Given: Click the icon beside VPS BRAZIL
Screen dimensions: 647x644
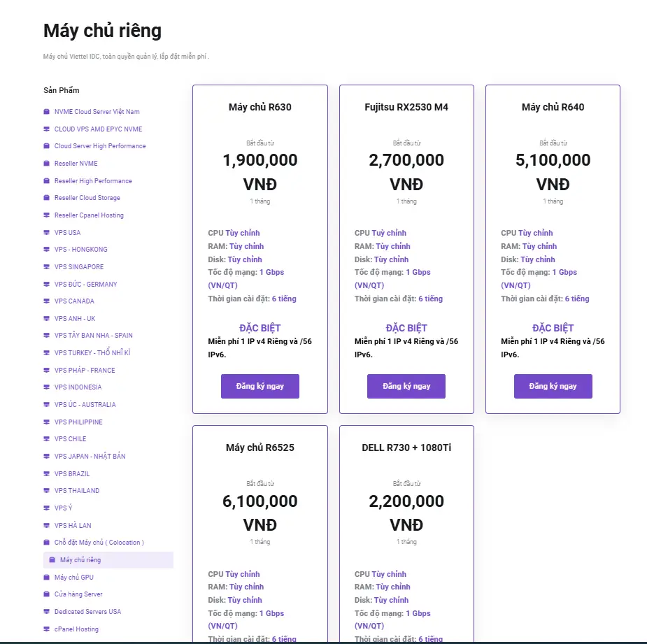Looking at the screenshot, I should [x=47, y=473].
